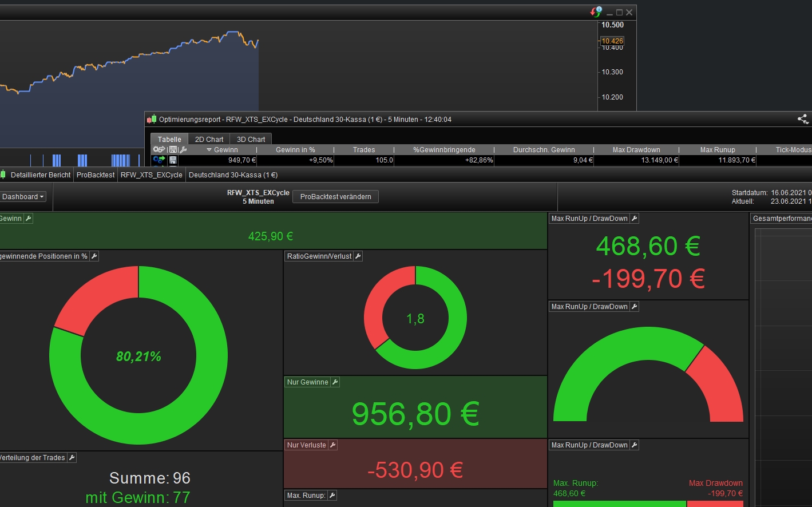The width and height of the screenshot is (812, 507).
Task: Click the wrench icon in the table header
Action: (x=183, y=150)
